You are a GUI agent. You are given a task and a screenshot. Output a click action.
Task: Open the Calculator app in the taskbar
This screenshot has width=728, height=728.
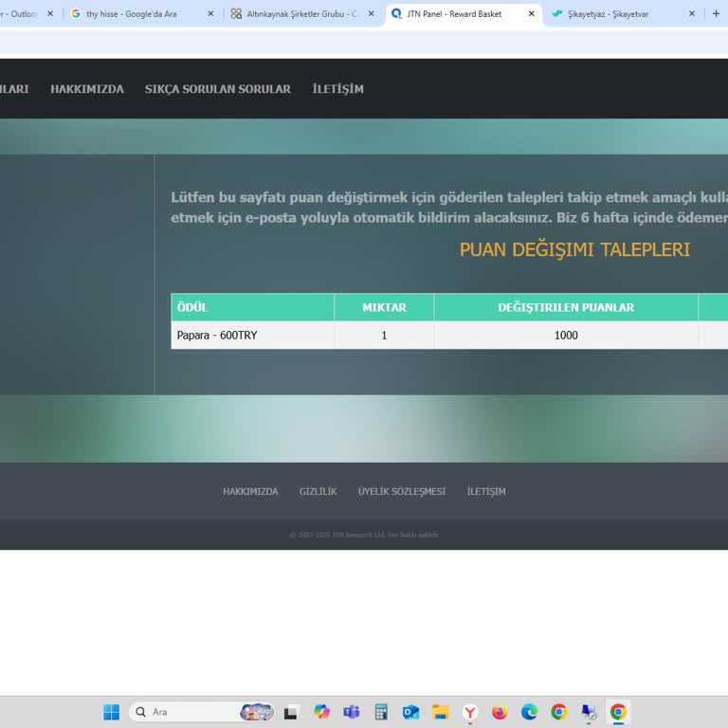381,712
